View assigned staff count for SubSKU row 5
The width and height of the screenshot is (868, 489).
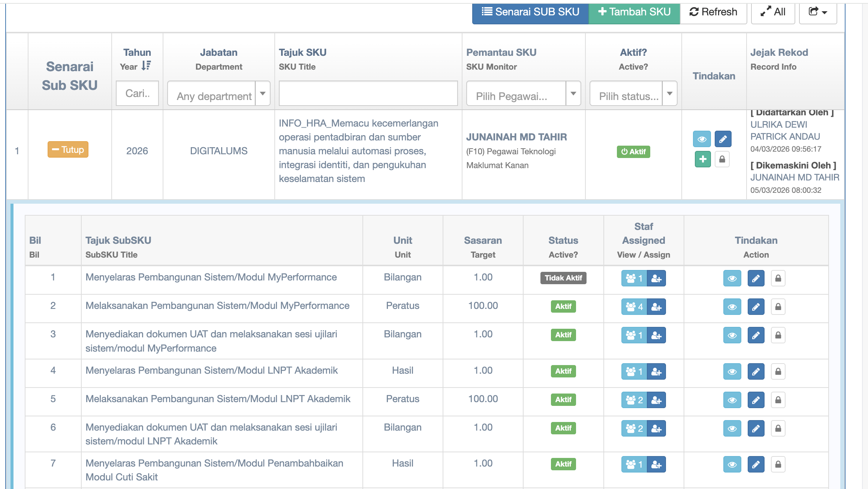tap(634, 400)
